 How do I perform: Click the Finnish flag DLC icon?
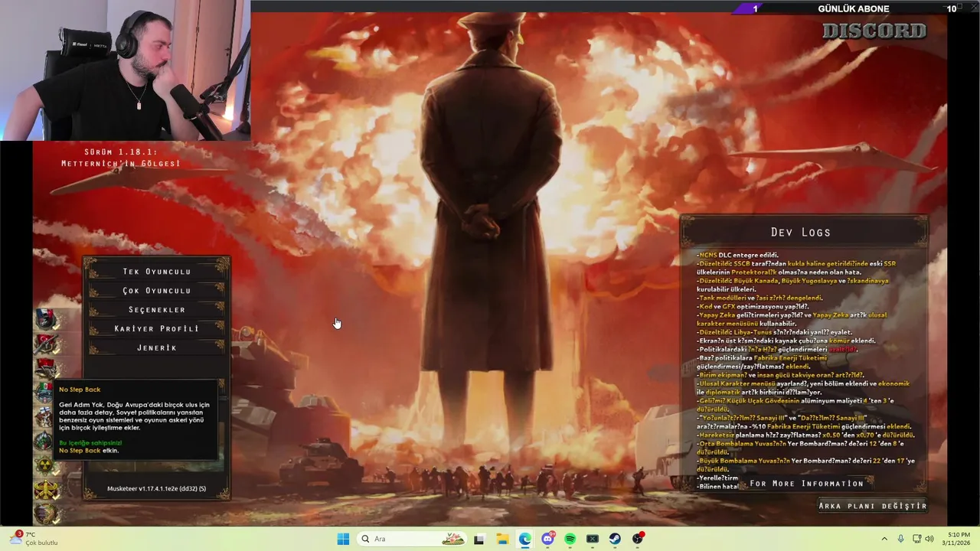(45, 417)
